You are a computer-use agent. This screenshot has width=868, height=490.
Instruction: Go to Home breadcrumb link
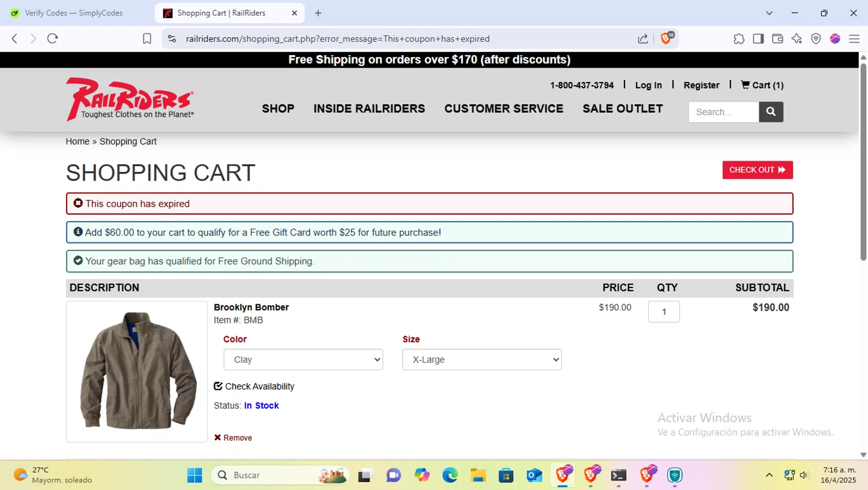coord(78,141)
